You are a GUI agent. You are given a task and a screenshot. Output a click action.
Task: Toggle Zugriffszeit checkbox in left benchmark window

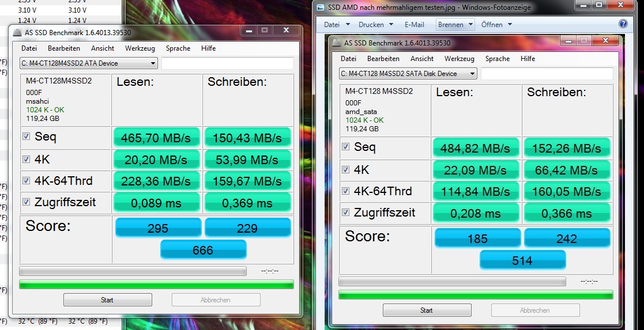pos(26,202)
